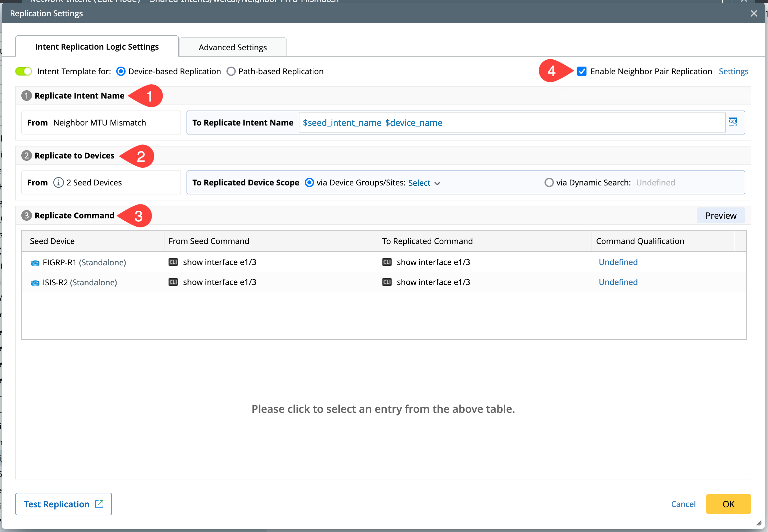Open Intent Replication Logic Settings tab
768x532 pixels.
point(97,47)
